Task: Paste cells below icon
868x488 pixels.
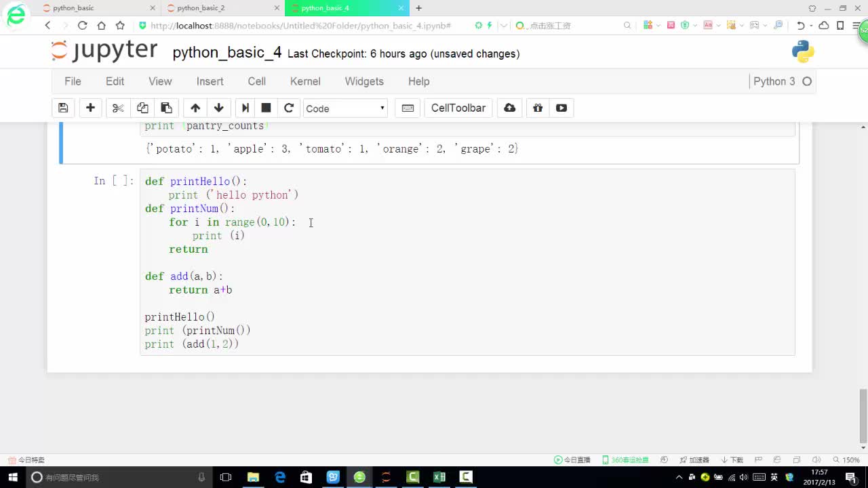Action: (166, 108)
